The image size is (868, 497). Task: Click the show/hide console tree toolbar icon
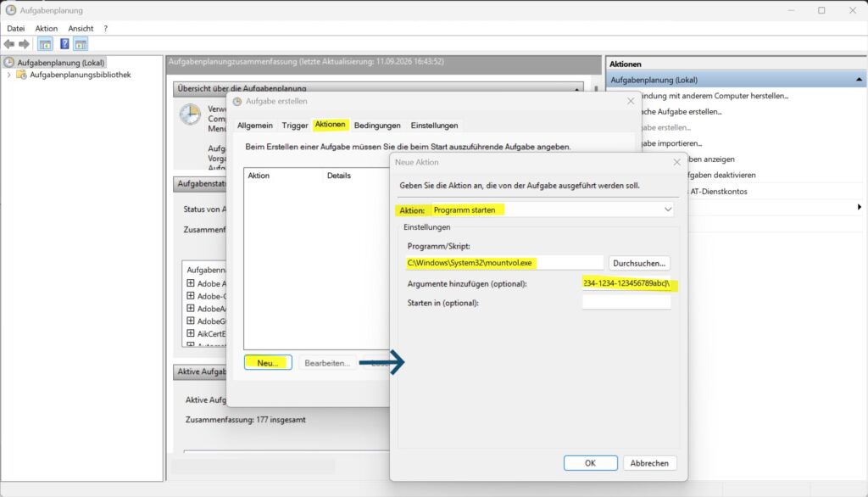[x=46, y=44]
